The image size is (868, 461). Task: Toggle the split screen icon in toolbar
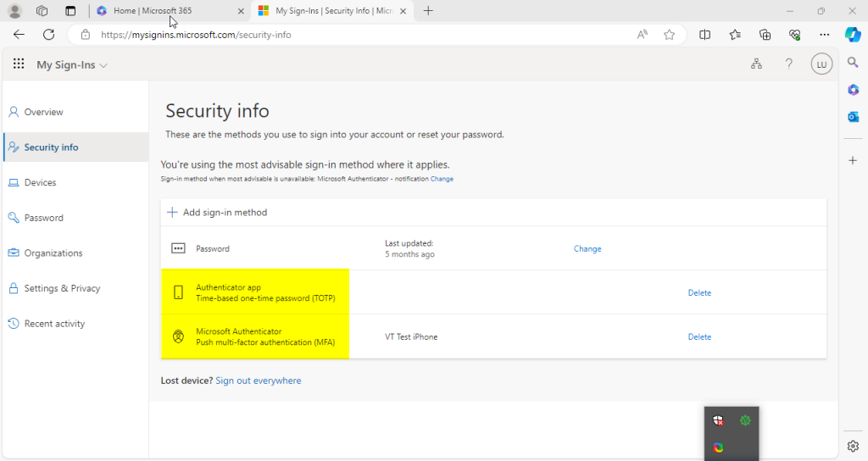pyautogui.click(x=704, y=35)
